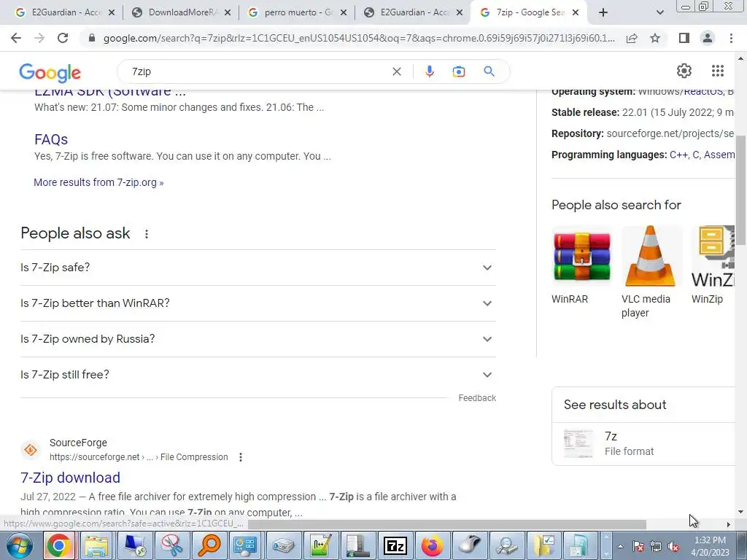This screenshot has width=747, height=560.
Task: Click the horizontal scrollbar thumb
Action: point(447,524)
